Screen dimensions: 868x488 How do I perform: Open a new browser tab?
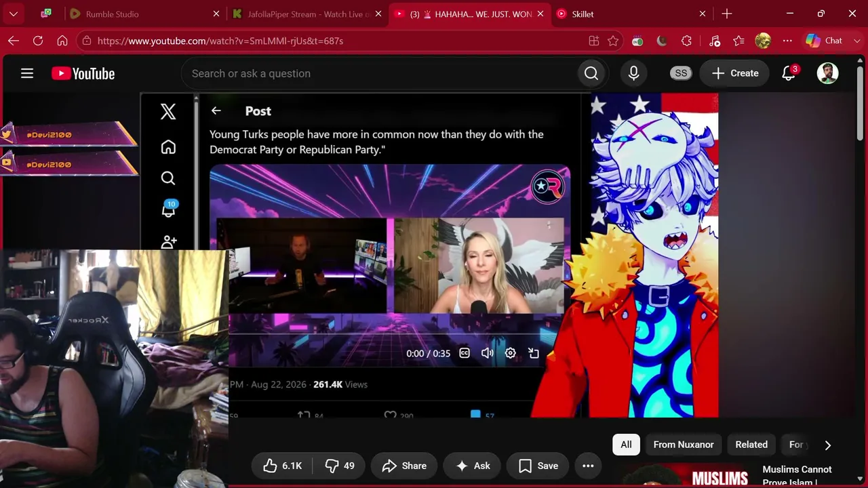pyautogui.click(x=727, y=14)
